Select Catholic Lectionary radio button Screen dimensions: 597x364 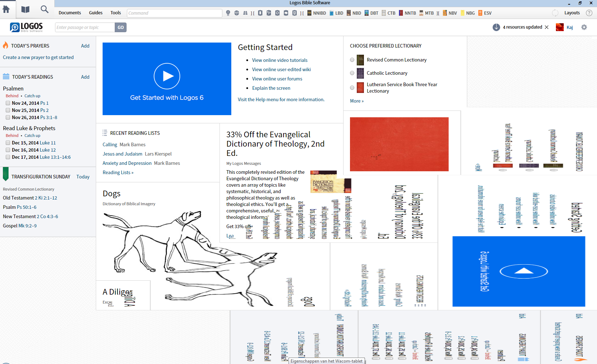pyautogui.click(x=352, y=73)
